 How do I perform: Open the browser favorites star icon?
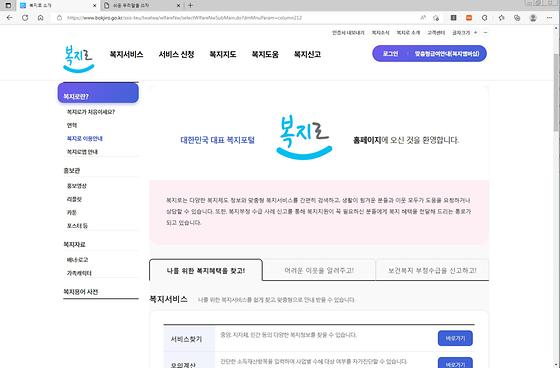(501, 18)
